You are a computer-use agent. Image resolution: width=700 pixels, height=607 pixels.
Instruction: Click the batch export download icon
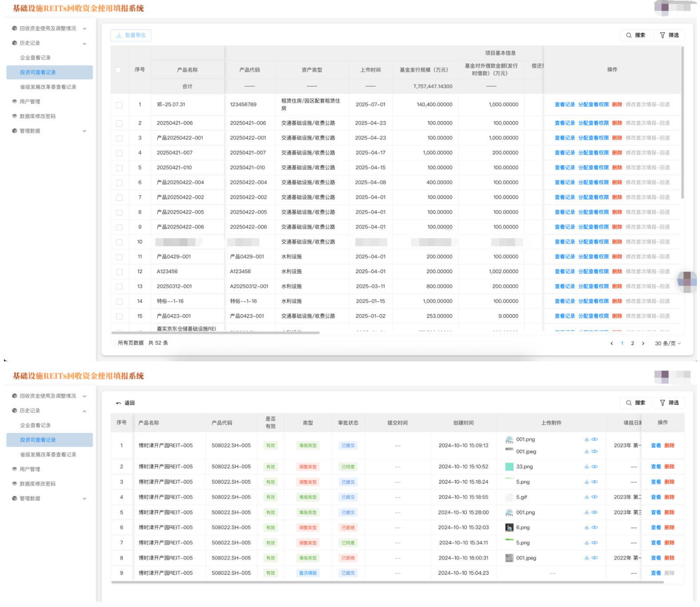119,36
